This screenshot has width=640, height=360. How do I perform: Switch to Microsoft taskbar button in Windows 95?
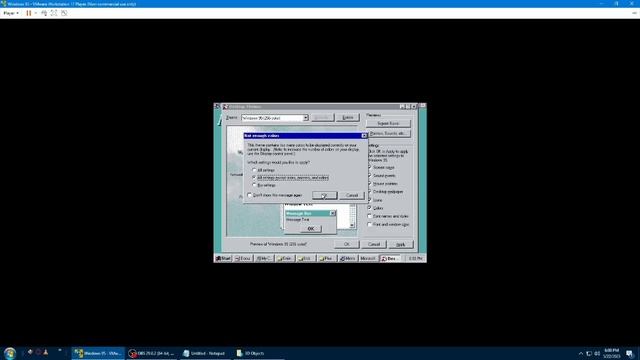point(368,258)
